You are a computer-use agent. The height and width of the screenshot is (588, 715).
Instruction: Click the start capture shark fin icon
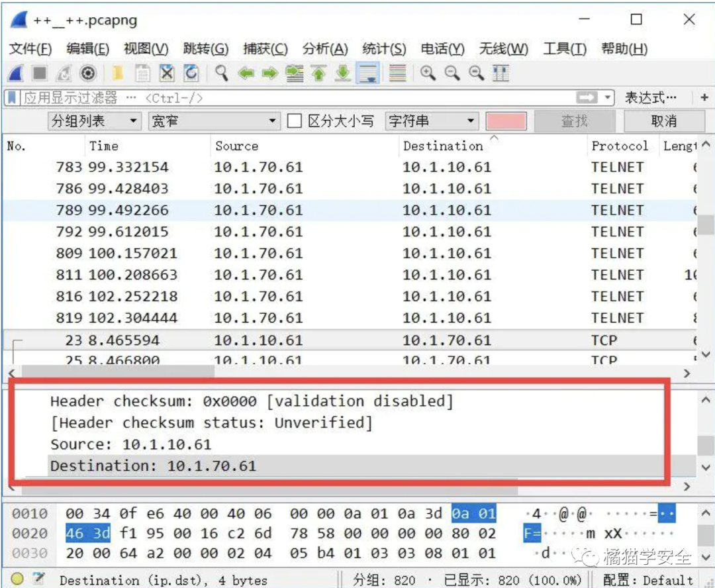coord(17,73)
